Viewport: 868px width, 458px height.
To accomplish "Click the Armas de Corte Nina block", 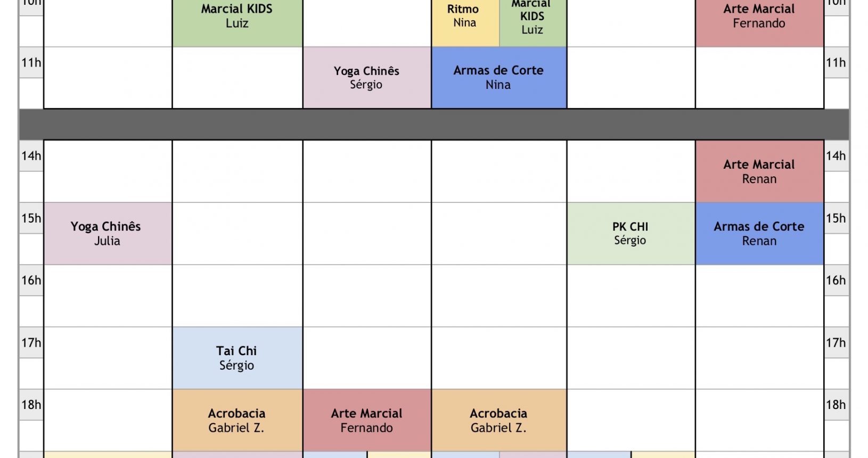I will coord(499,78).
